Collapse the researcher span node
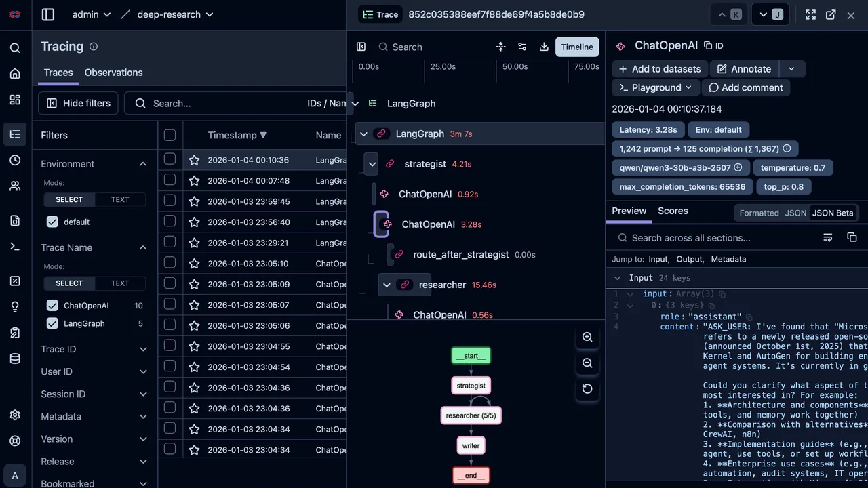 [387, 285]
